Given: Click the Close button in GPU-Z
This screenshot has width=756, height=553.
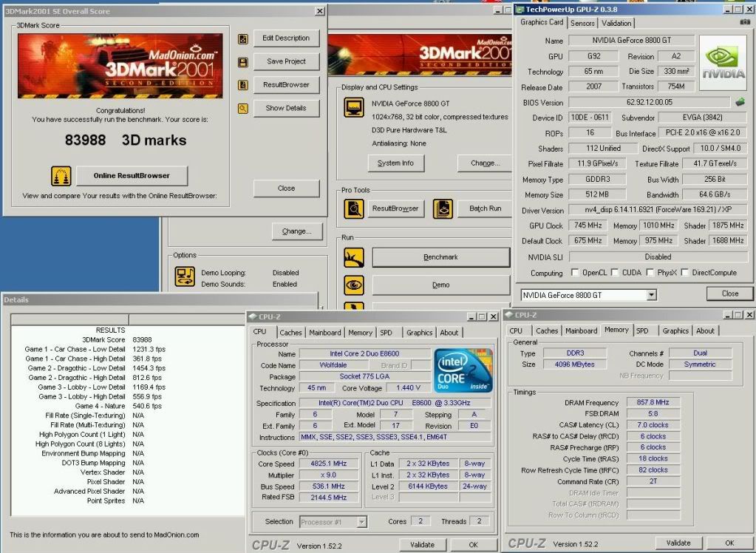Looking at the screenshot, I should tap(729, 294).
